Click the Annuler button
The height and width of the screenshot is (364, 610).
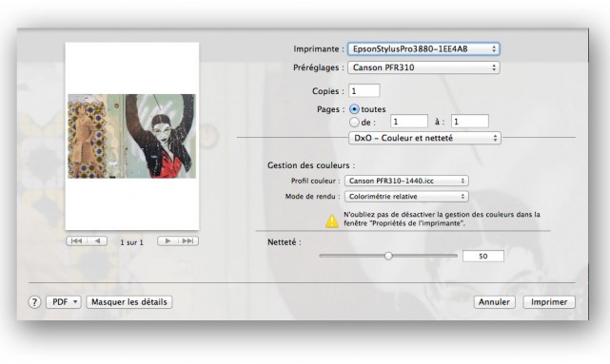point(495,302)
